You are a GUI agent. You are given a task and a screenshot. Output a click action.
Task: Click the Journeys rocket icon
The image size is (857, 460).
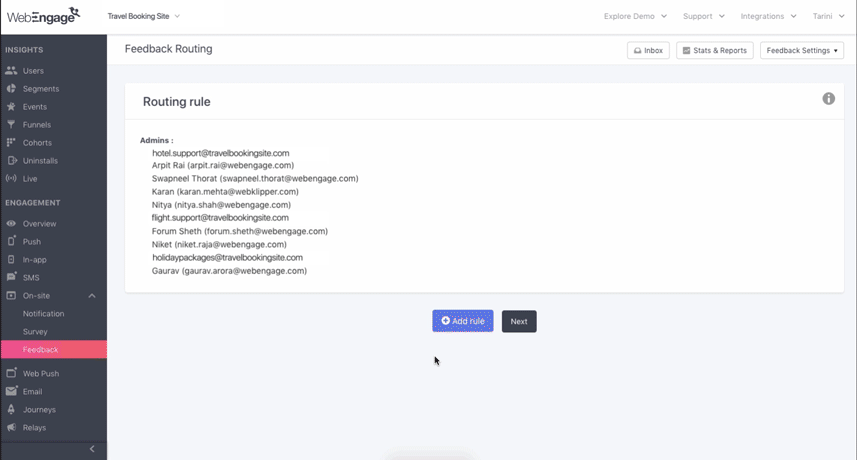point(11,409)
